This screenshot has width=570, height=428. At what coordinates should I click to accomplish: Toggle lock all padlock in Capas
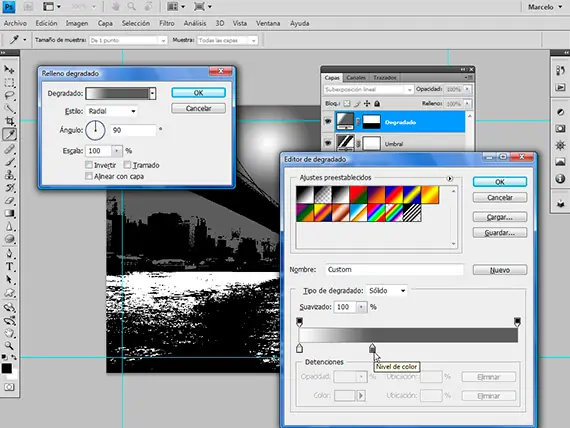click(377, 104)
